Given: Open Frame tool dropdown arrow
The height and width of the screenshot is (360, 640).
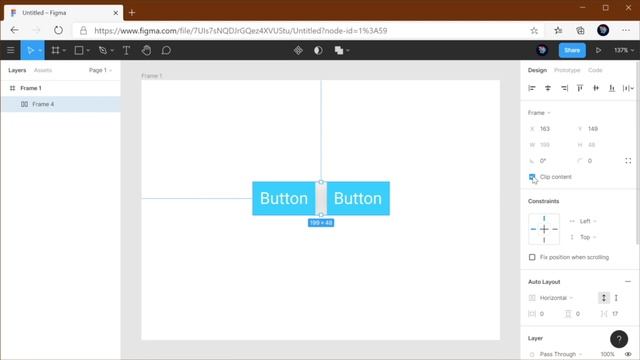Looking at the screenshot, I should pyautogui.click(x=64, y=51).
